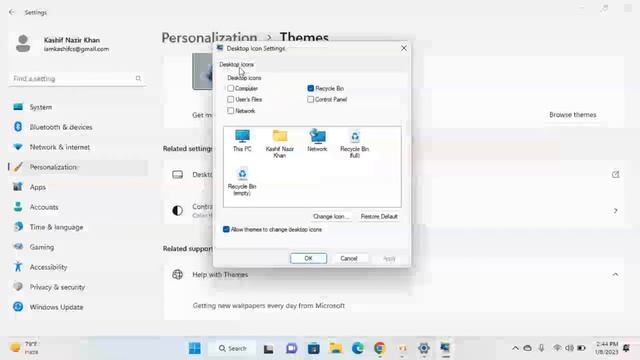This screenshot has width=640, height=360.
Task: Uncheck the Recycle Bin checkbox
Action: (x=311, y=88)
